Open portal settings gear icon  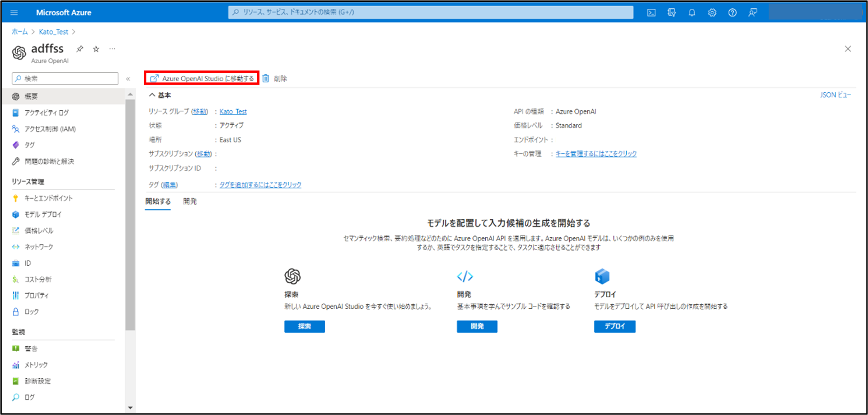click(712, 12)
